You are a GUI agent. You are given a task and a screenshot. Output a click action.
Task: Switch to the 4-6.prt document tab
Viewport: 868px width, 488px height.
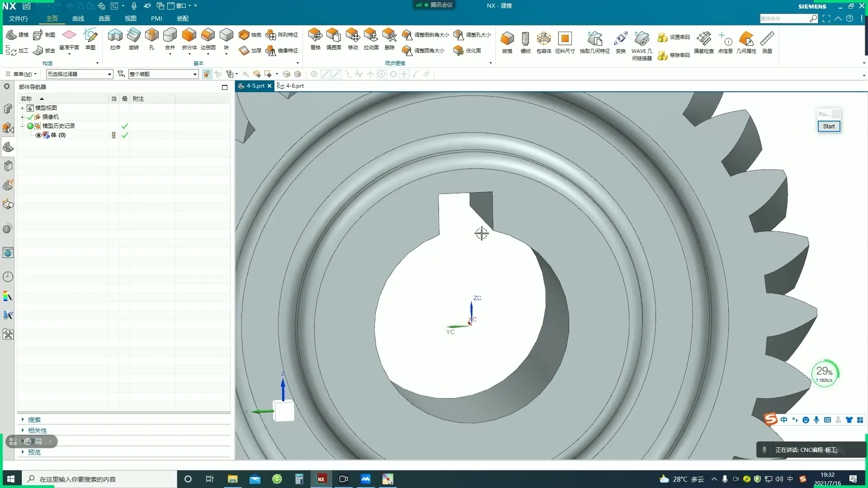(294, 86)
